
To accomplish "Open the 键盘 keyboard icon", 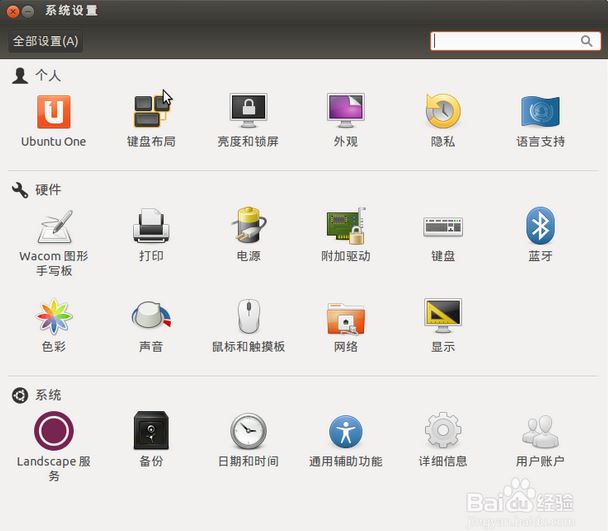I will [x=443, y=227].
